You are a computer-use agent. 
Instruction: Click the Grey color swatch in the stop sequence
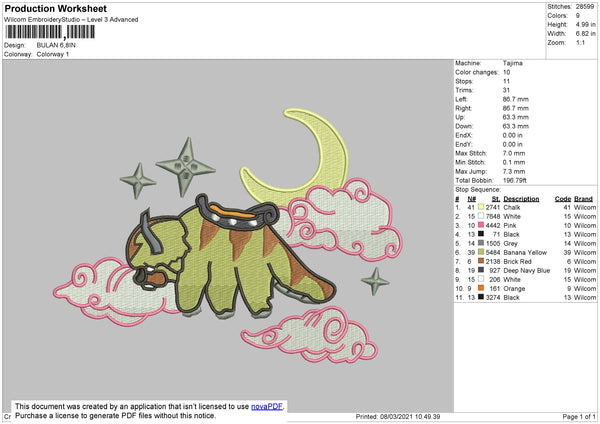pos(481,243)
